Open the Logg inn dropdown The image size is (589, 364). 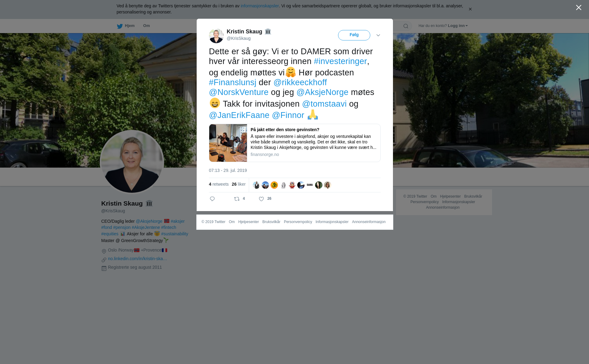pyautogui.click(x=458, y=26)
